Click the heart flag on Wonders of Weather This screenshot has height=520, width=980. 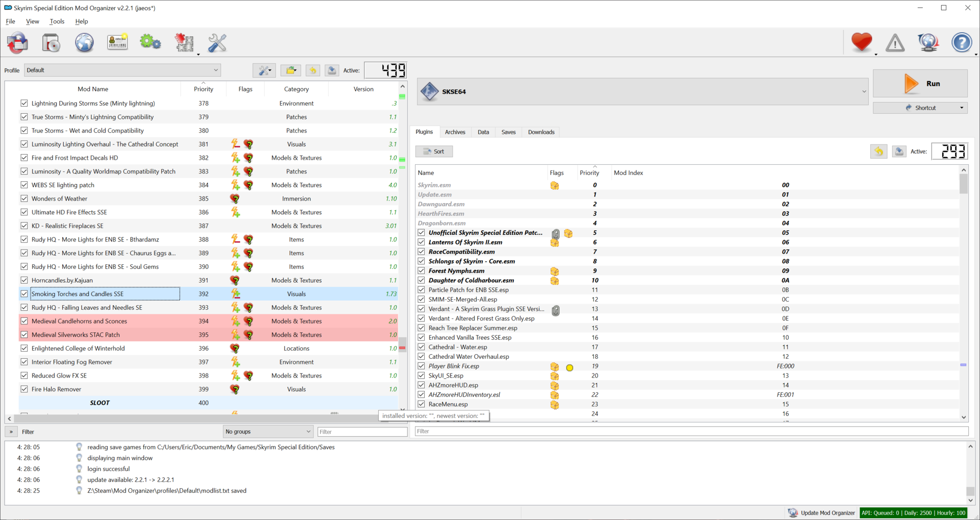pos(235,199)
